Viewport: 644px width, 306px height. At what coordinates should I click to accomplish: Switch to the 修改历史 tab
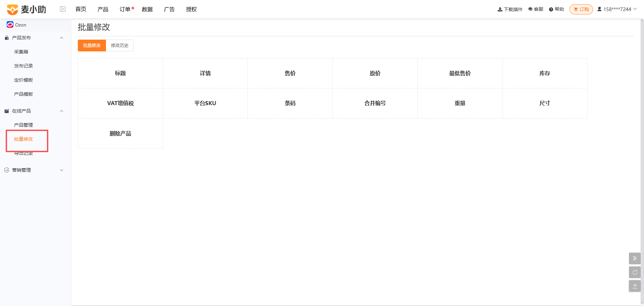point(120,45)
